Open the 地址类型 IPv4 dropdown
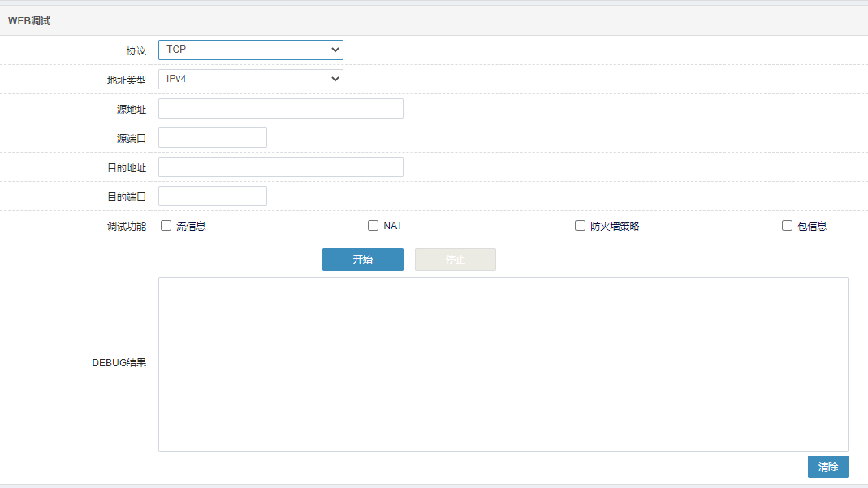This screenshot has width=868, height=488. coord(251,79)
